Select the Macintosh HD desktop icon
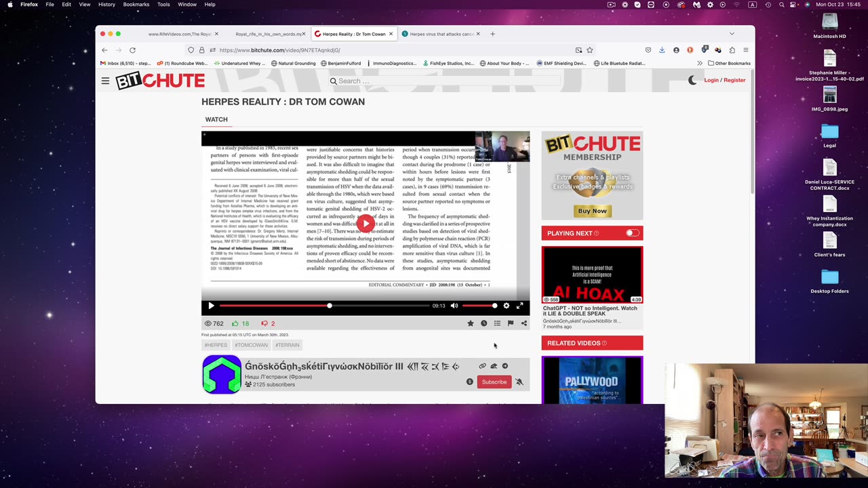The height and width of the screenshot is (488, 868). point(829,26)
